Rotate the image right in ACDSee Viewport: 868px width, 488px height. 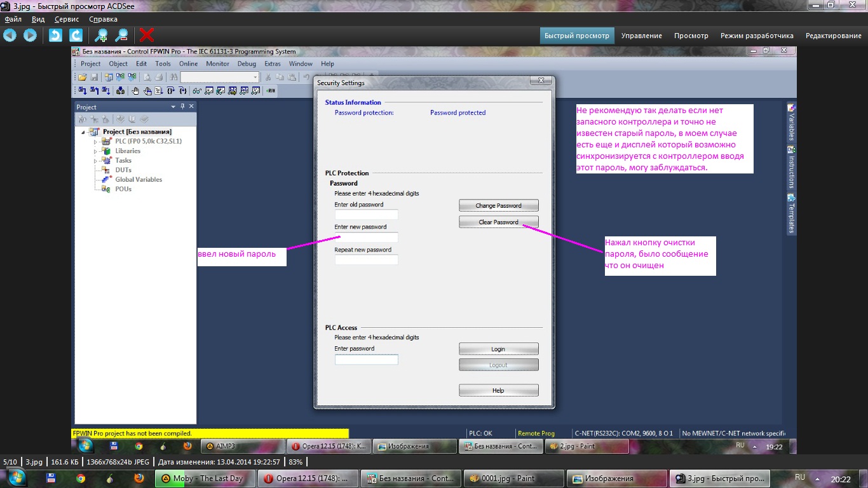click(76, 36)
